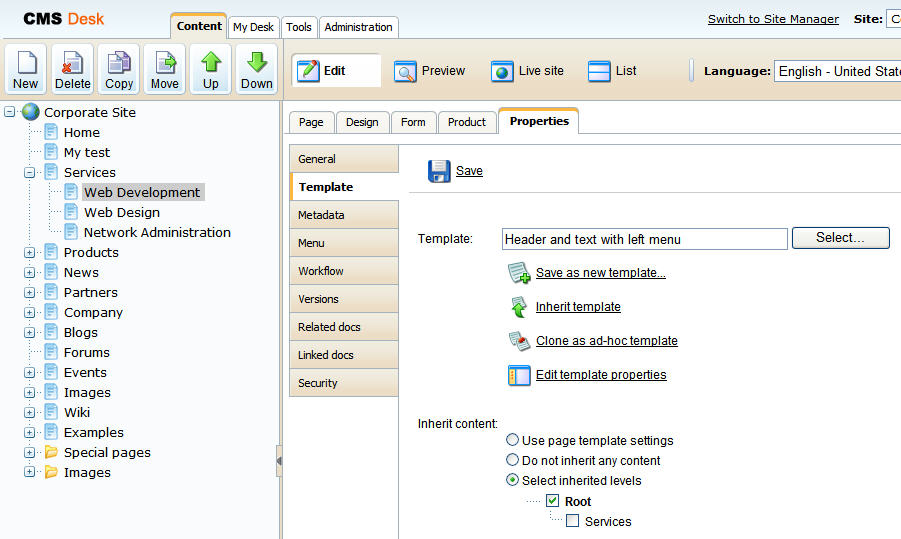Switch to the Design tab
Screen dimensions: 901x539
pos(362,122)
